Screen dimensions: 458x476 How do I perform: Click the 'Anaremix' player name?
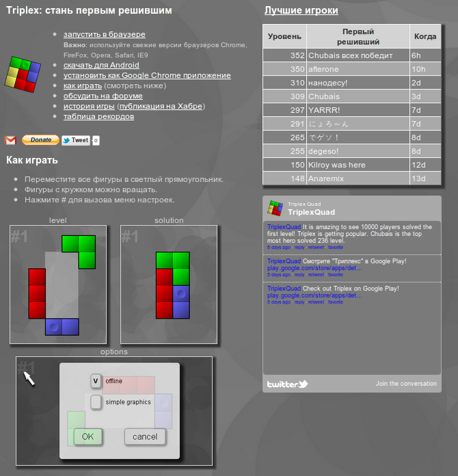click(x=326, y=178)
